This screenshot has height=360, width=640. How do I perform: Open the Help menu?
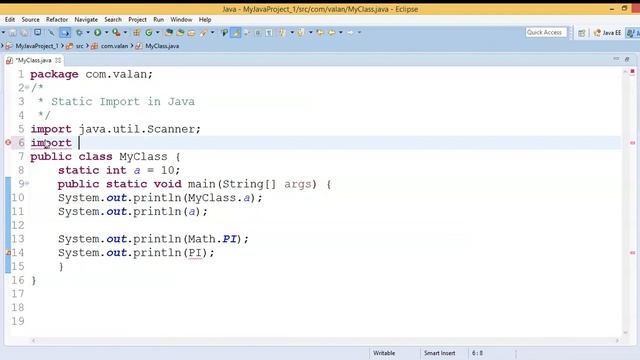coord(205,20)
